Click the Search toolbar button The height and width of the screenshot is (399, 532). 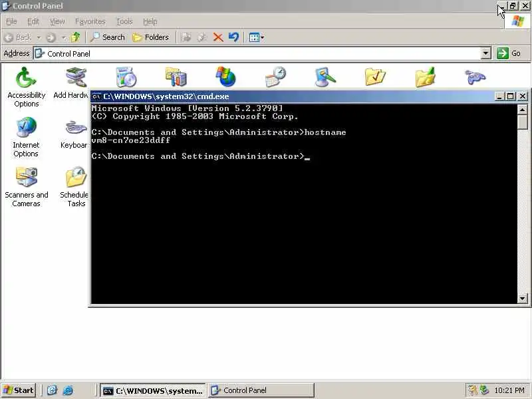coord(108,37)
